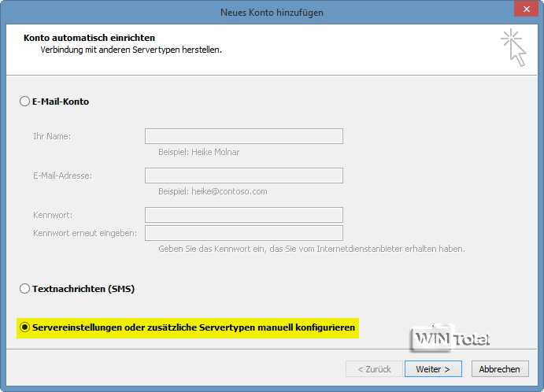Click the E-Mail-Adresse: label
The image size is (544, 392).
[x=63, y=176]
